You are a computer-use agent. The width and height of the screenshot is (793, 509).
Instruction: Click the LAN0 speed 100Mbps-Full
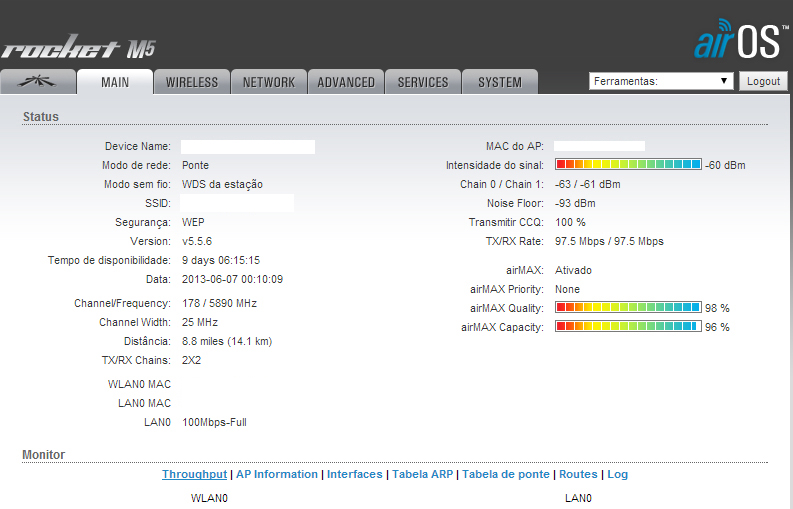(x=214, y=422)
